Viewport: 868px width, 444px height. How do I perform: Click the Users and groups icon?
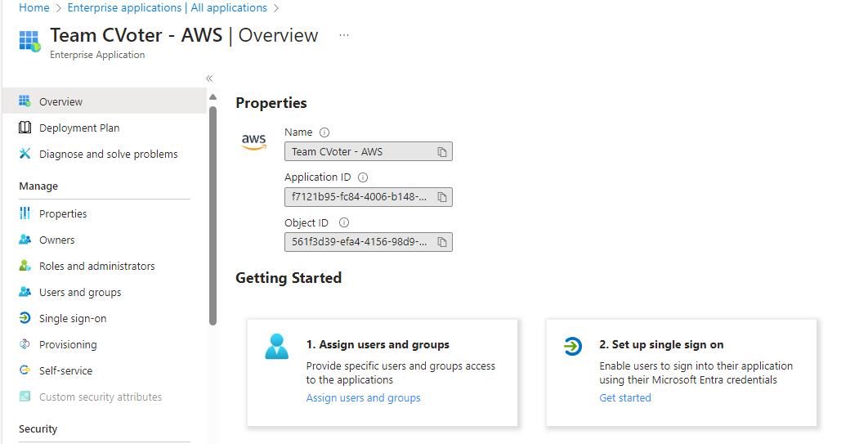[x=25, y=292]
